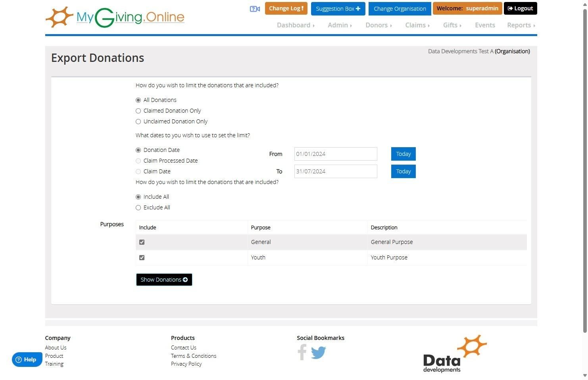Open the video help camera icon

click(255, 9)
